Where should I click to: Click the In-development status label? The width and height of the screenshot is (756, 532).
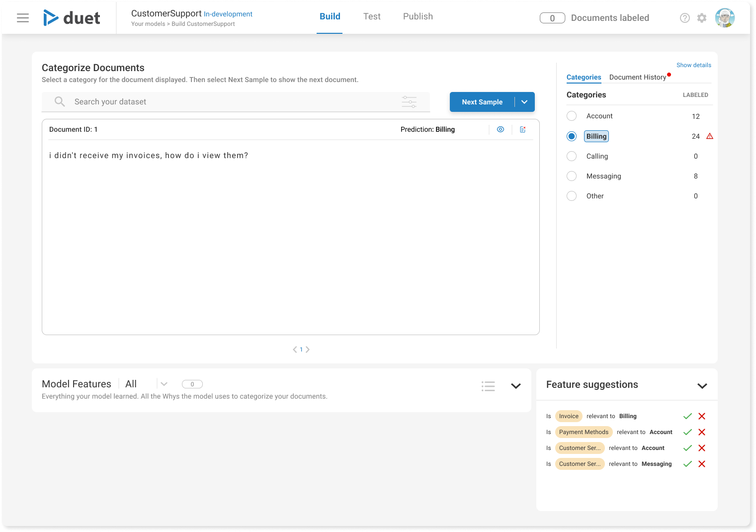pyautogui.click(x=228, y=14)
